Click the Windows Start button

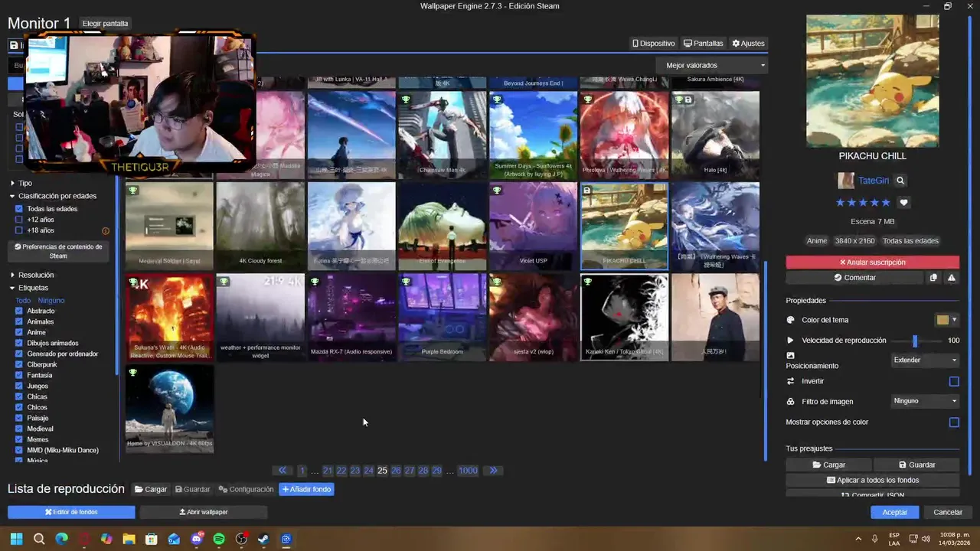(16, 539)
